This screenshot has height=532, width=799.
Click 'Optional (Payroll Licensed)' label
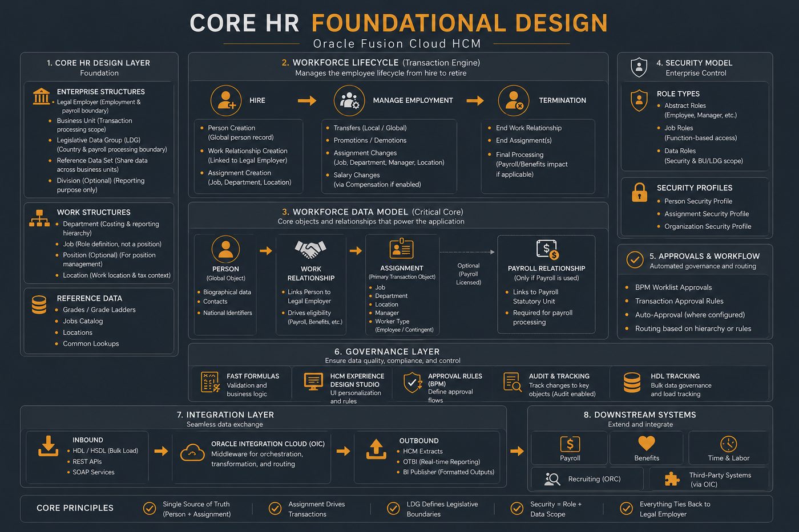coord(469,274)
